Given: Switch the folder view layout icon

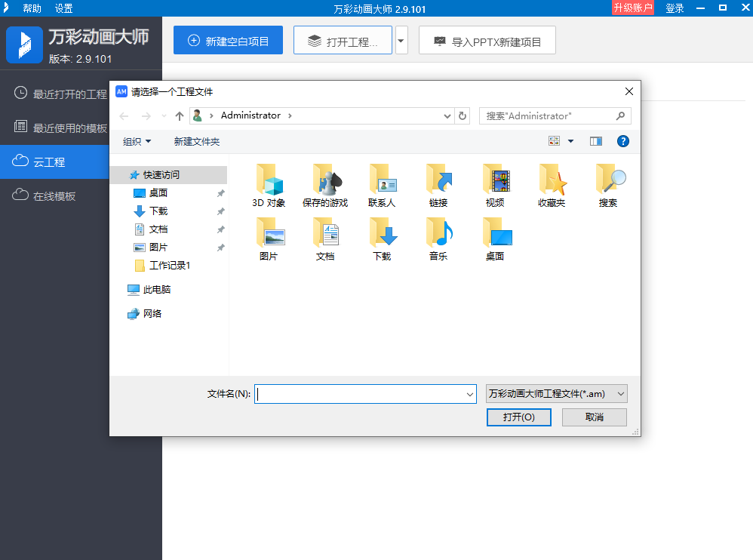Looking at the screenshot, I should tap(553, 140).
